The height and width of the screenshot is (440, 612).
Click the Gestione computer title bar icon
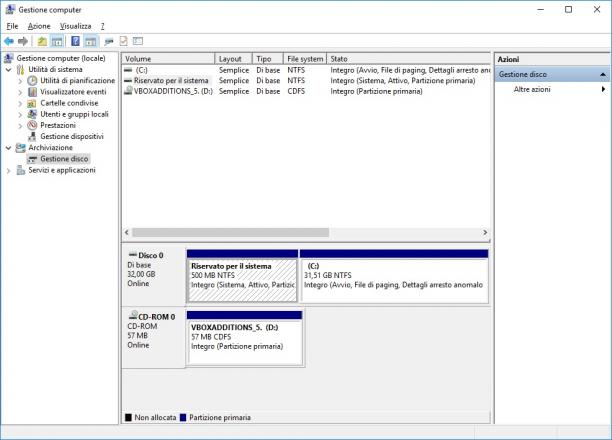10,9
